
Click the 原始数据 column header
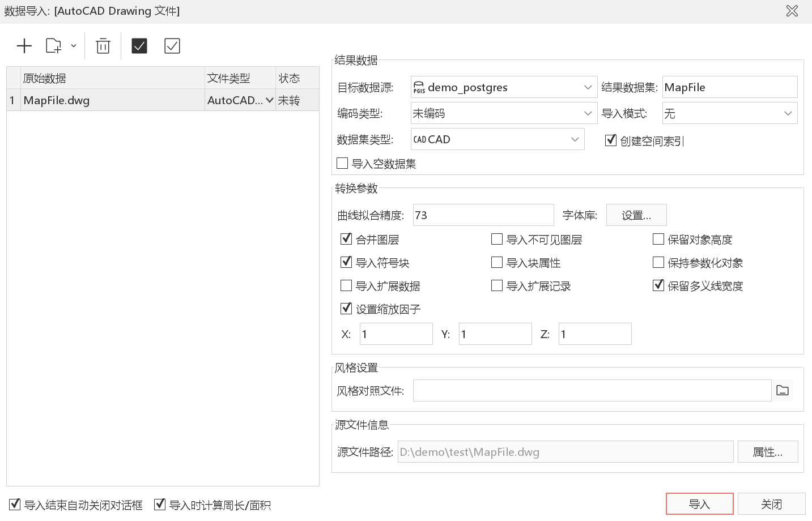(113, 78)
